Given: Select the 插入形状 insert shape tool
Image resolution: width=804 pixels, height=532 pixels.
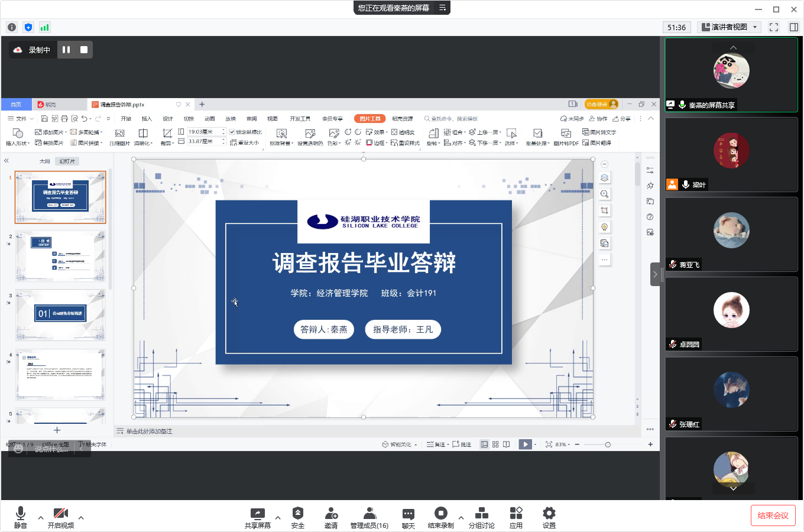Looking at the screenshot, I should click(x=17, y=137).
